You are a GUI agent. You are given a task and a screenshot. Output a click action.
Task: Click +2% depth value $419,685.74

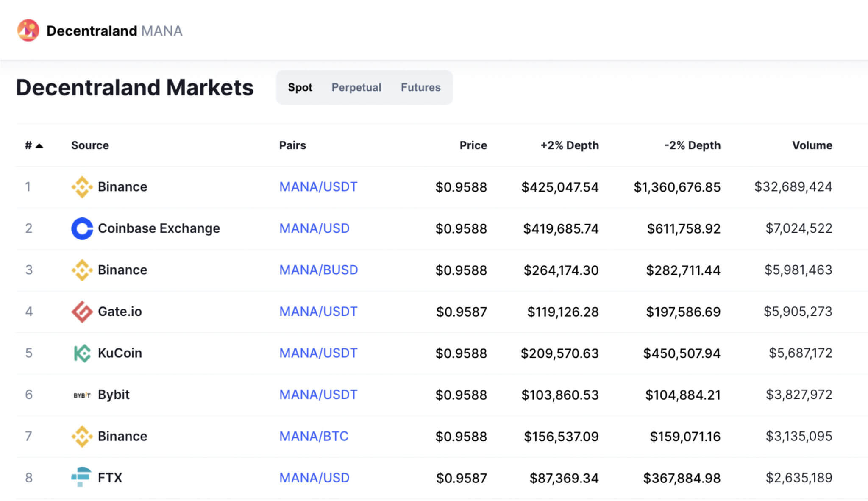561,228
